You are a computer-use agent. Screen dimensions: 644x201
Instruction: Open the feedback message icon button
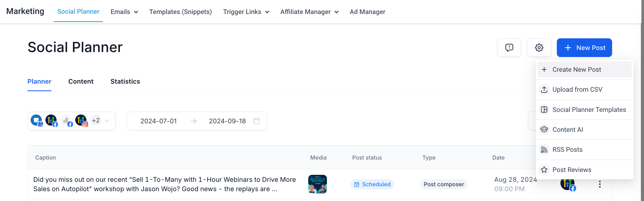tap(509, 48)
